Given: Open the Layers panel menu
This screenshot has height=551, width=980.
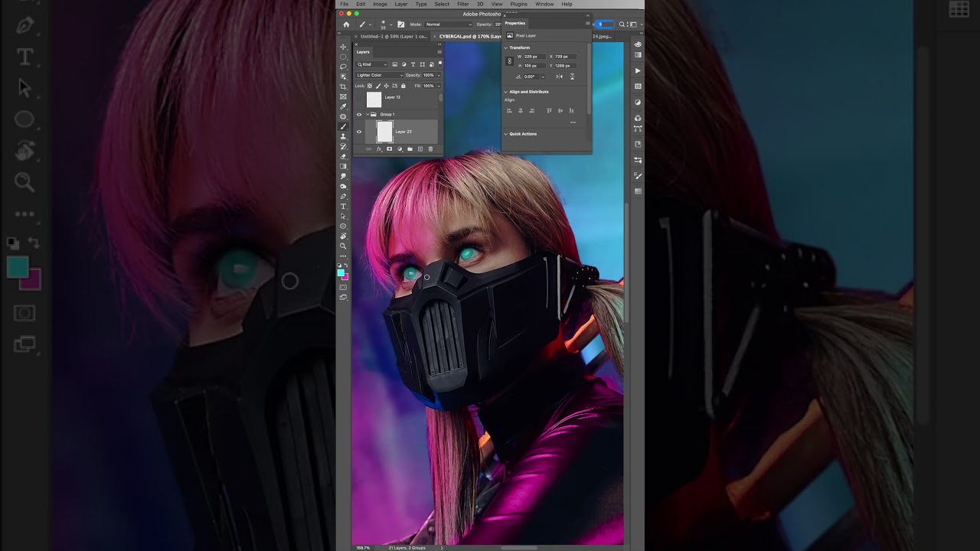Looking at the screenshot, I should 439,52.
